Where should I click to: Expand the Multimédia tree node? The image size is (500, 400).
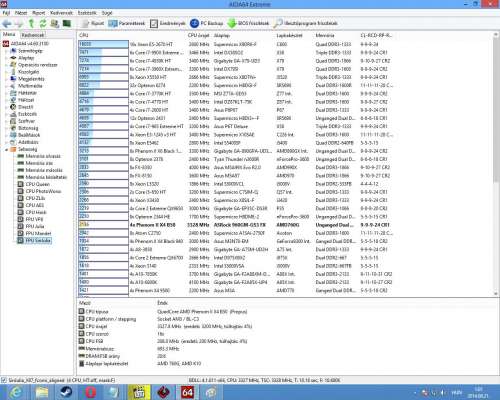6,86
